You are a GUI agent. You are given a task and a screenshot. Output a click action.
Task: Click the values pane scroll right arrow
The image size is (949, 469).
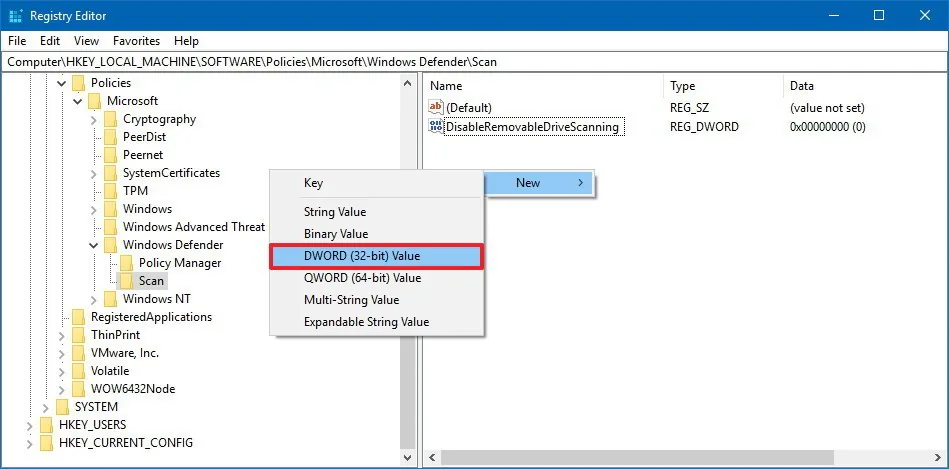coord(939,458)
